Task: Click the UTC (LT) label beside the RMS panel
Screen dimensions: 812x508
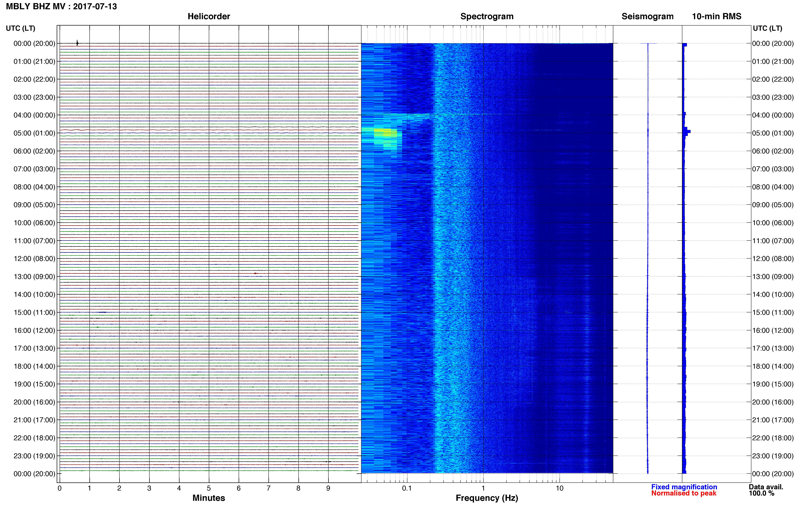Action: pyautogui.click(x=767, y=28)
